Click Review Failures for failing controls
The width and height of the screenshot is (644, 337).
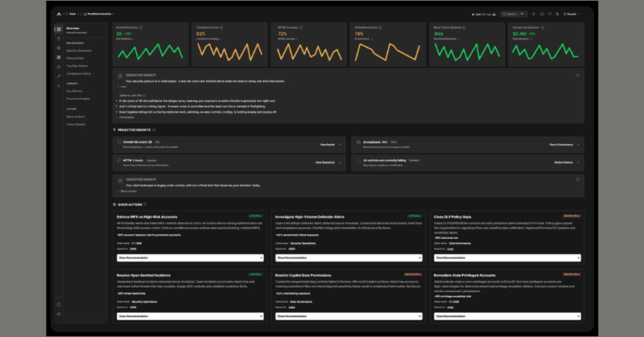[563, 162]
